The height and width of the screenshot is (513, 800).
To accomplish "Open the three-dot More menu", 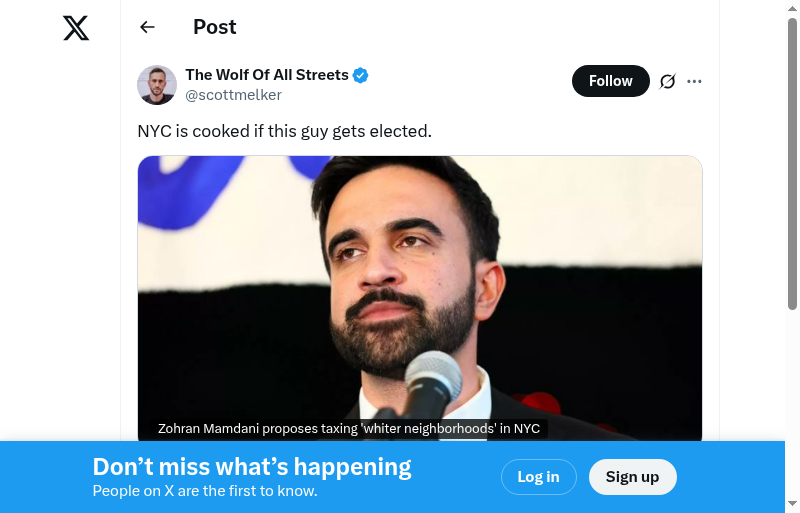I will tap(695, 81).
